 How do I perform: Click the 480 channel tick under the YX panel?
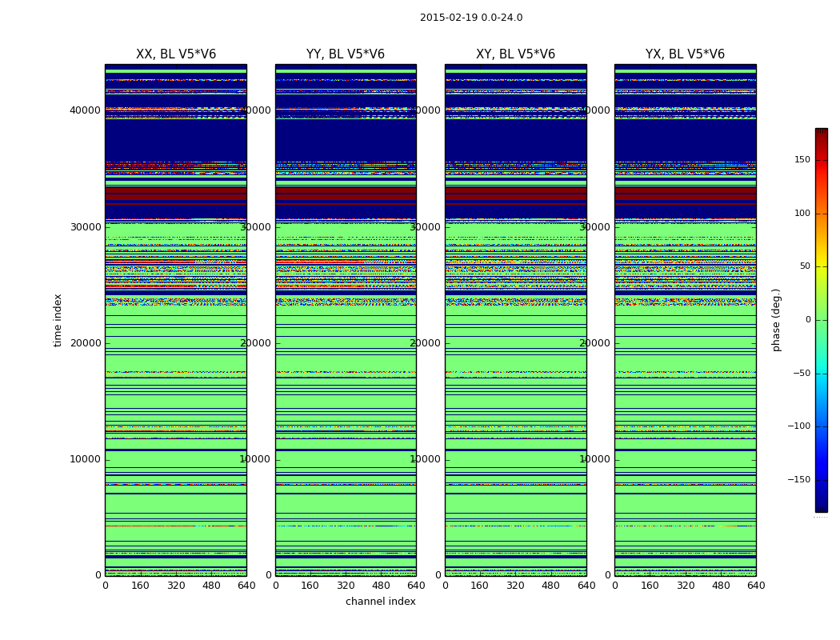[720, 586]
